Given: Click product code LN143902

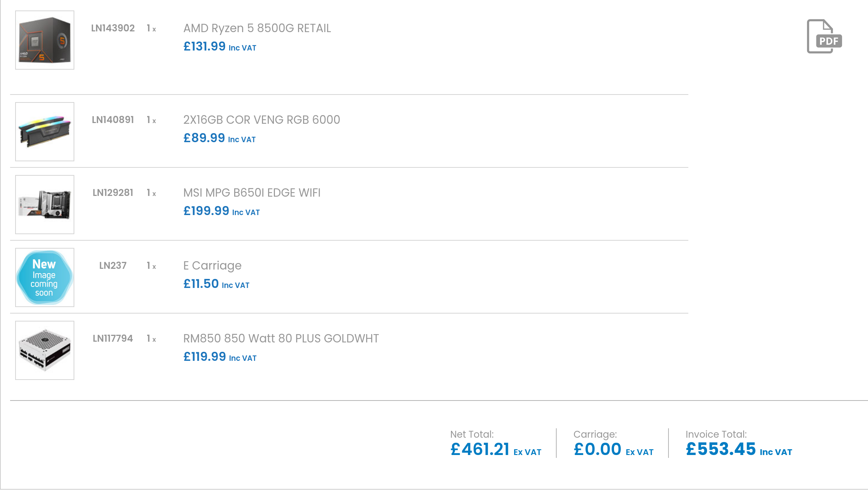Looking at the screenshot, I should pos(113,28).
